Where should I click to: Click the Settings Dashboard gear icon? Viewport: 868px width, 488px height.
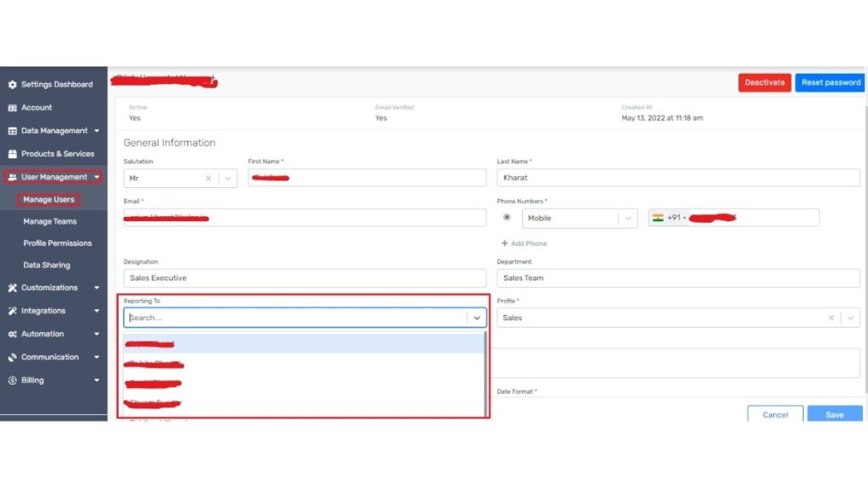(x=13, y=85)
